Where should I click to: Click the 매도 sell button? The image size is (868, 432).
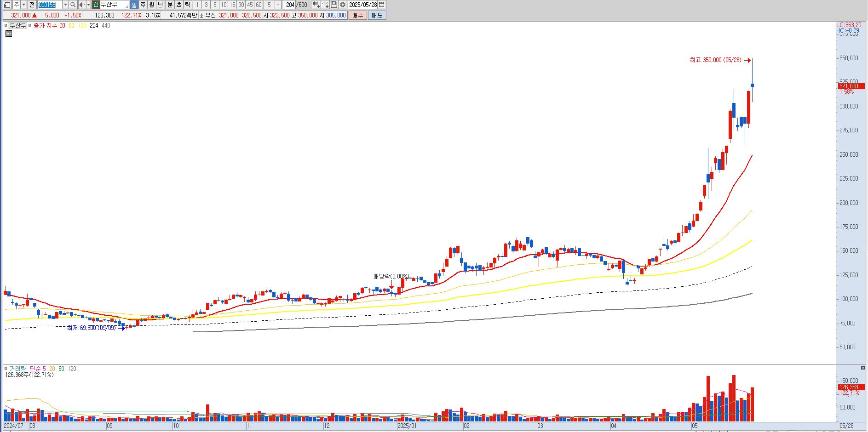(377, 15)
